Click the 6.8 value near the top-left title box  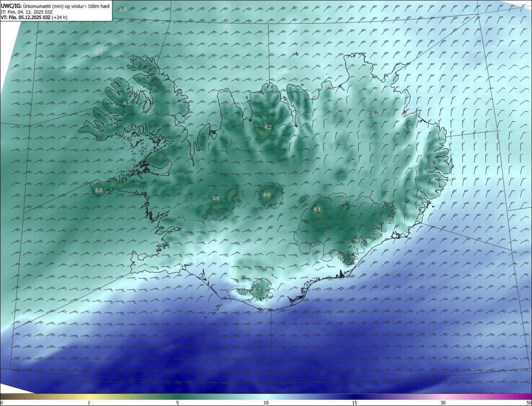(123, 9)
